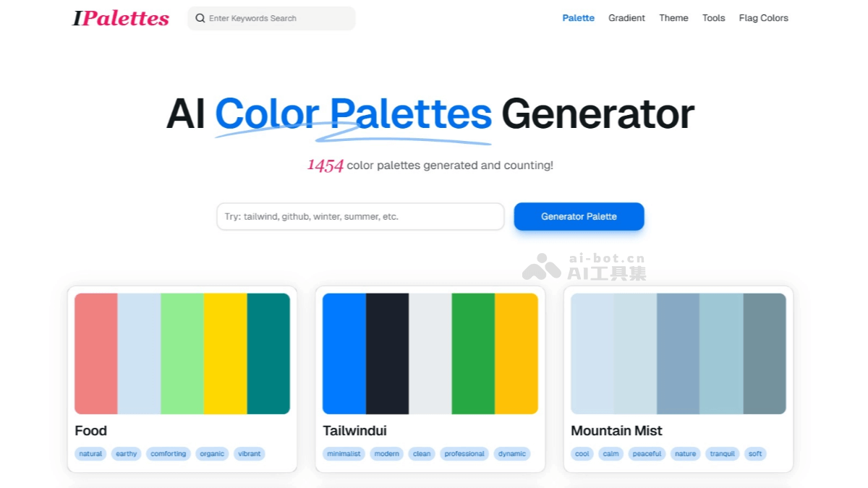Click the keyword search input field

point(275,18)
